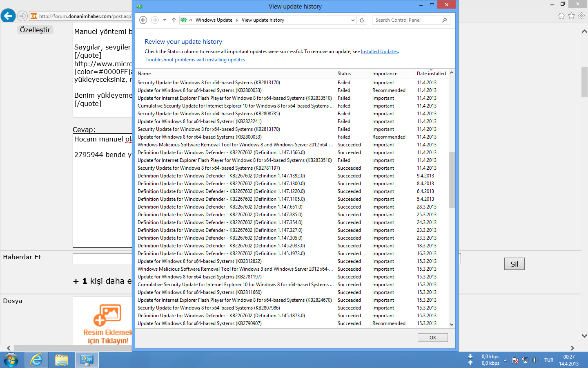
Task: Sort by Importance column header
Action: pos(392,74)
